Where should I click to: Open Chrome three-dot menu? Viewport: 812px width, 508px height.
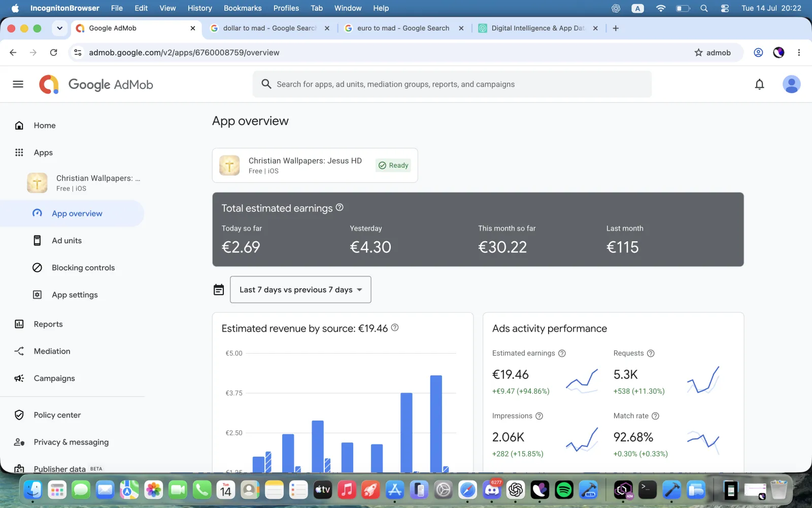coord(799,52)
